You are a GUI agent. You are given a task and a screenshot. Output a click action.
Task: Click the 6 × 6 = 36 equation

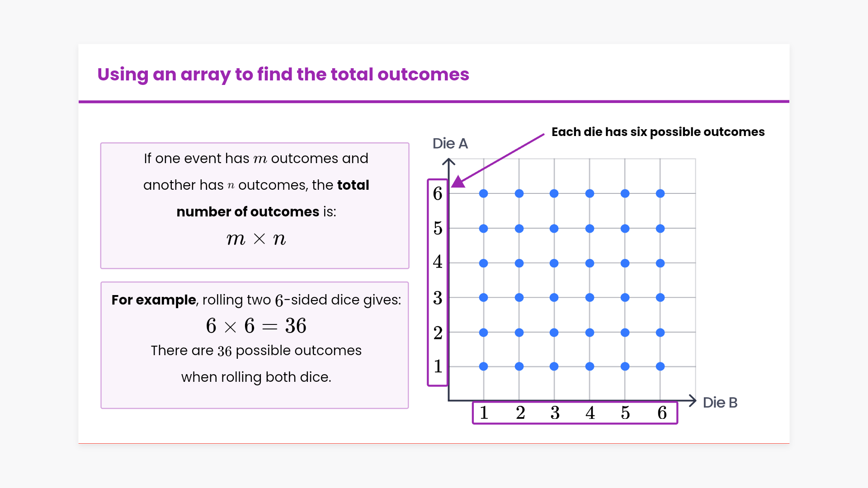click(x=256, y=326)
